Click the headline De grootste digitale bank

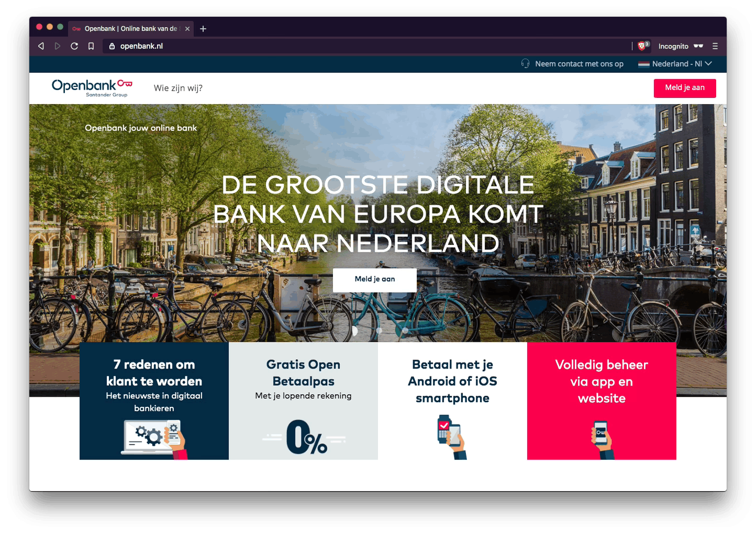coord(378,214)
